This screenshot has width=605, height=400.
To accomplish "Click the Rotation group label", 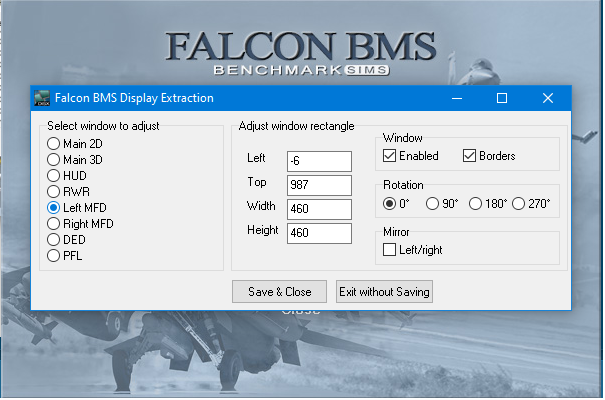I will coord(403,185).
